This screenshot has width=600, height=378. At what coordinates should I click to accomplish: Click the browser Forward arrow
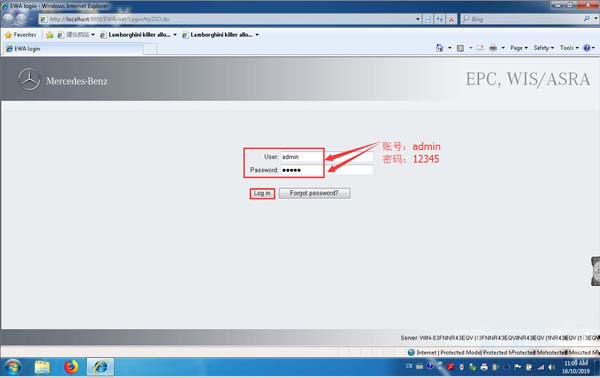[22, 19]
